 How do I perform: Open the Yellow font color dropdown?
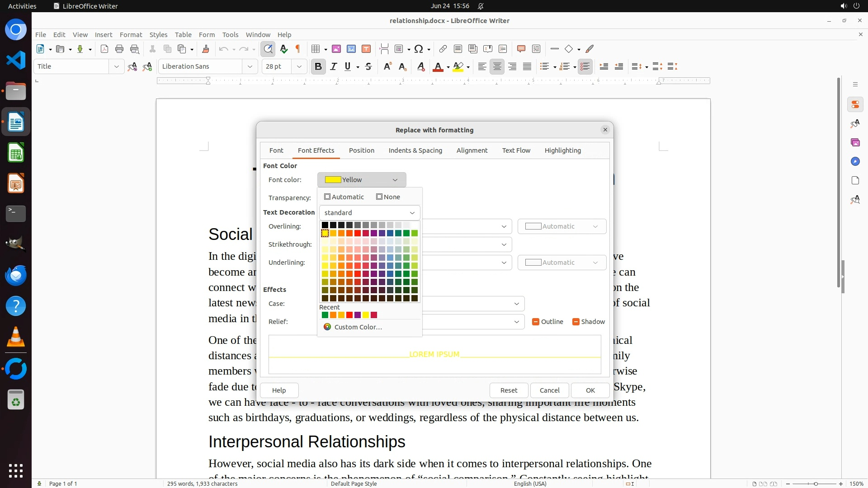[362, 180]
